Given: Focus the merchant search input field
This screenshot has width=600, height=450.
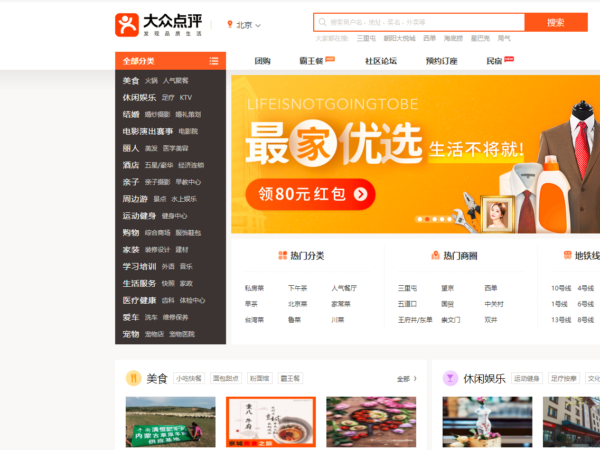Looking at the screenshot, I should [x=419, y=22].
